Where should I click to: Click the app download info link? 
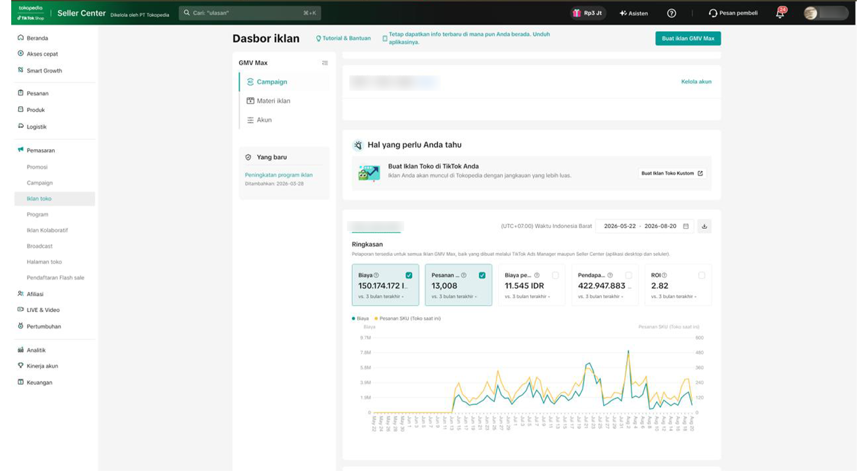pos(466,38)
